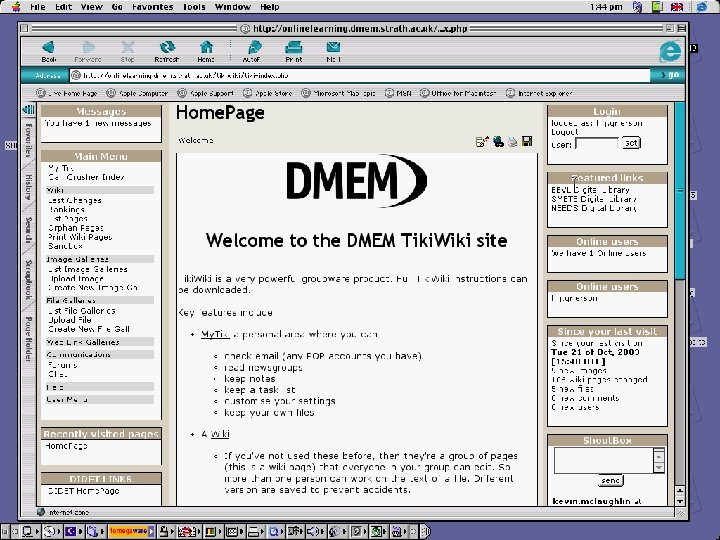Open the View menu
The width and height of the screenshot is (720, 540).
[91, 7]
